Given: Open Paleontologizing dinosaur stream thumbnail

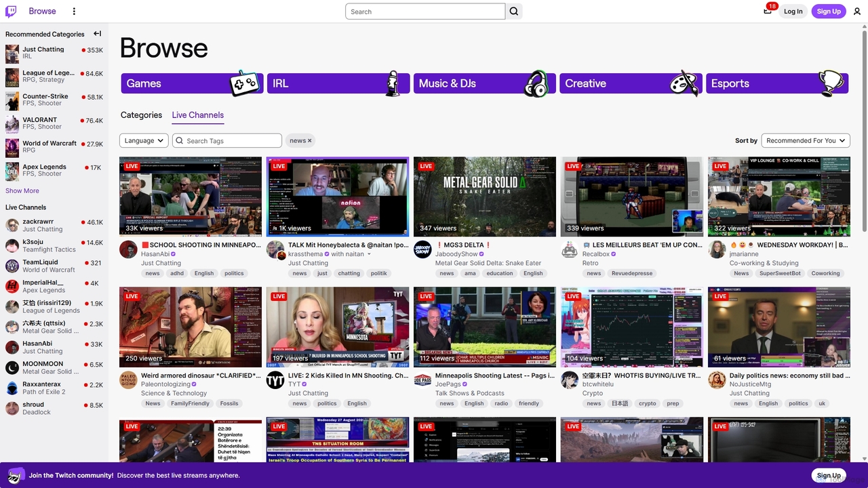Looking at the screenshot, I should point(191,327).
